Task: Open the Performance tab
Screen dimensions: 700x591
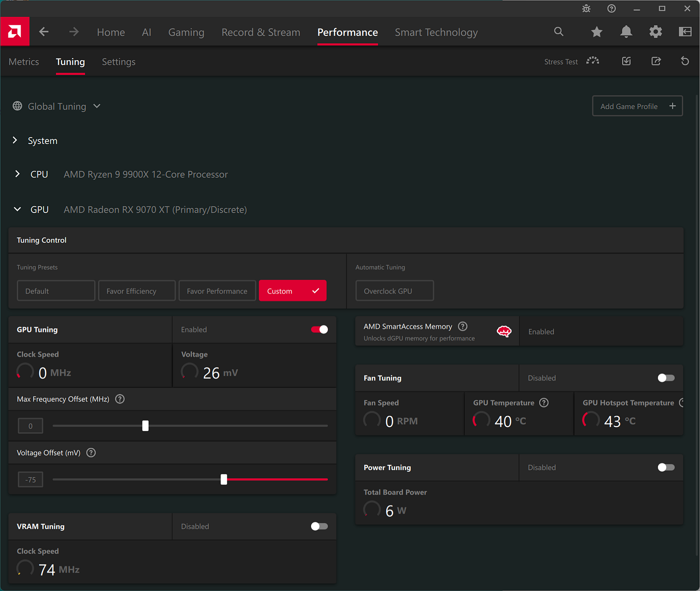Action: coord(347,32)
